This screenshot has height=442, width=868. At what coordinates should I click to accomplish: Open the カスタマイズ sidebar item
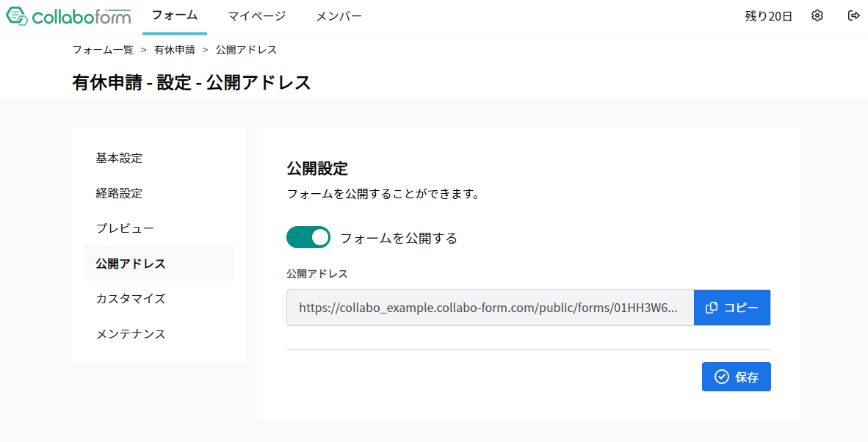coord(159,298)
